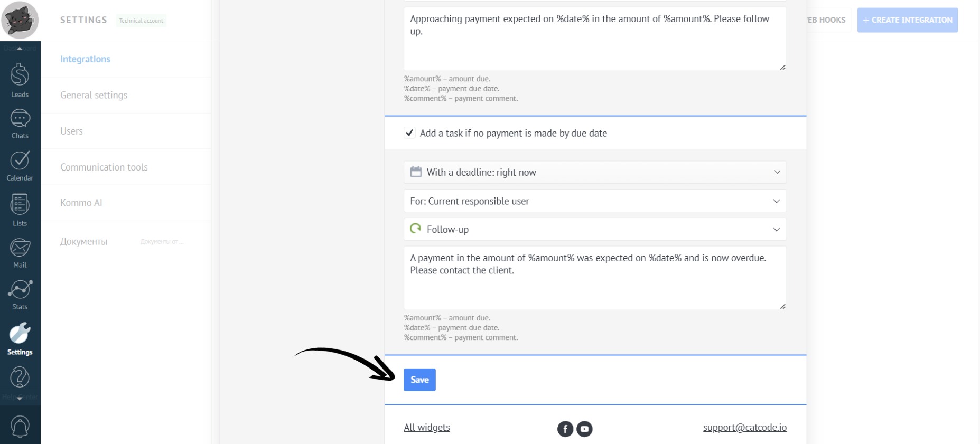Open Leads from the sidebar
Image resolution: width=980 pixels, height=444 pixels.
[20, 80]
